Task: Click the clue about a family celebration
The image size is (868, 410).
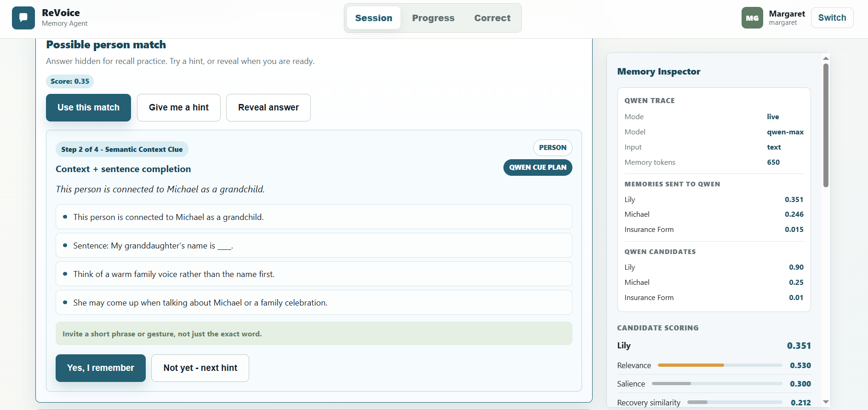Action: pyautogui.click(x=314, y=302)
